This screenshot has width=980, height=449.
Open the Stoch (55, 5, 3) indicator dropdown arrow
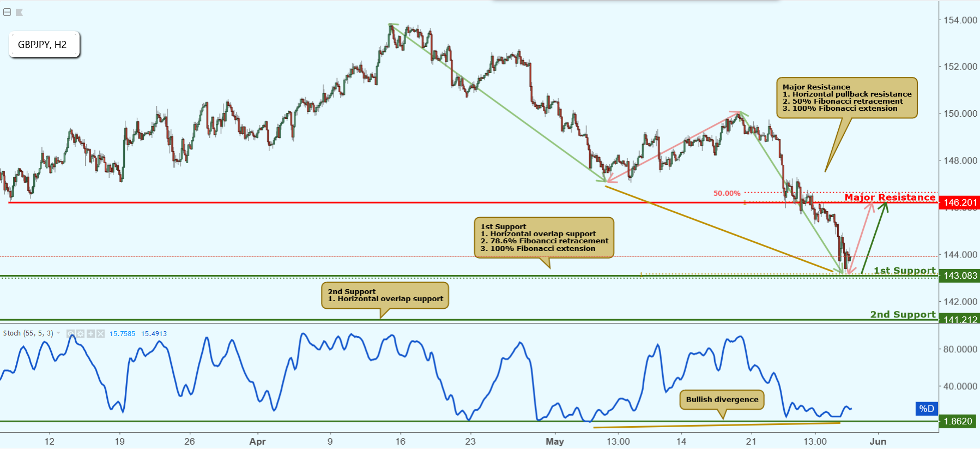pos(58,333)
